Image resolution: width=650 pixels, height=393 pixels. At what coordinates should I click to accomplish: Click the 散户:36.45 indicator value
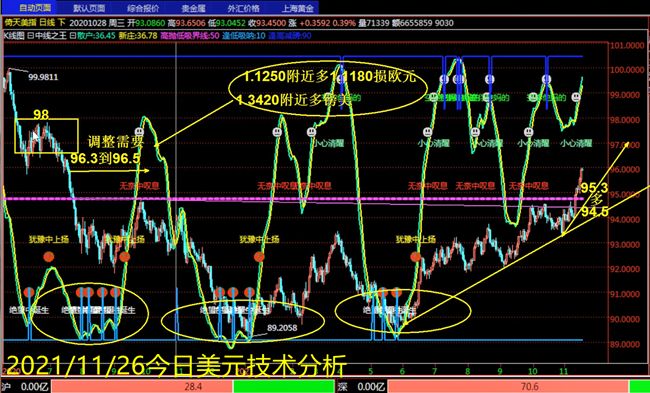96,36
